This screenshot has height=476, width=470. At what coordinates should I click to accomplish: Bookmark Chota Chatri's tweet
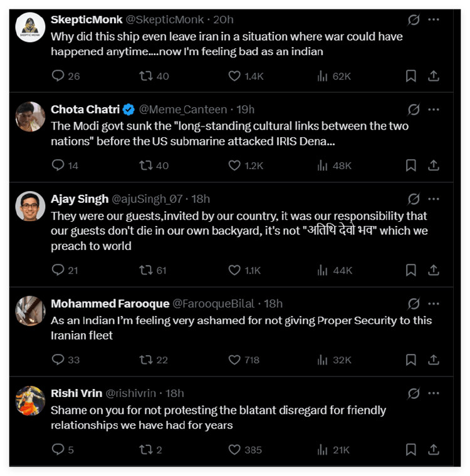click(411, 165)
